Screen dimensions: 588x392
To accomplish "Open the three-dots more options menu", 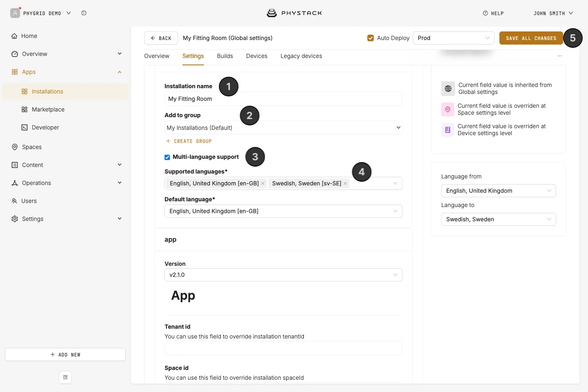I will point(560,56).
